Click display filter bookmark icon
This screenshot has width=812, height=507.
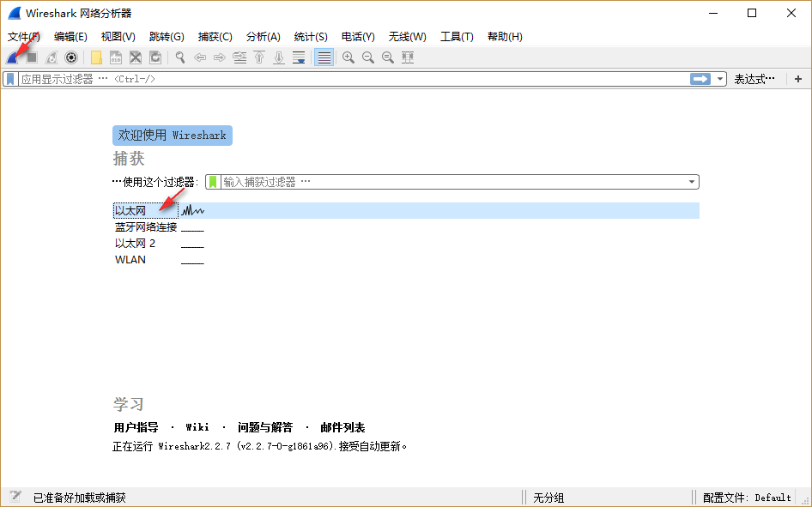10,79
